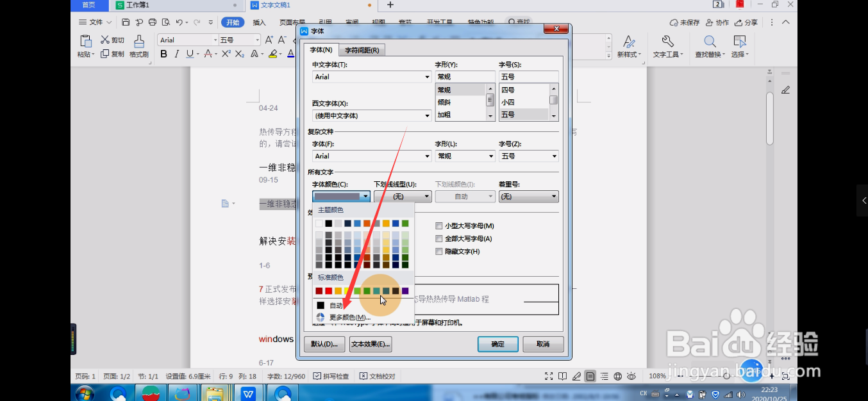Open the Windows Start menu
This screenshot has width=868, height=401.
pos(84,393)
